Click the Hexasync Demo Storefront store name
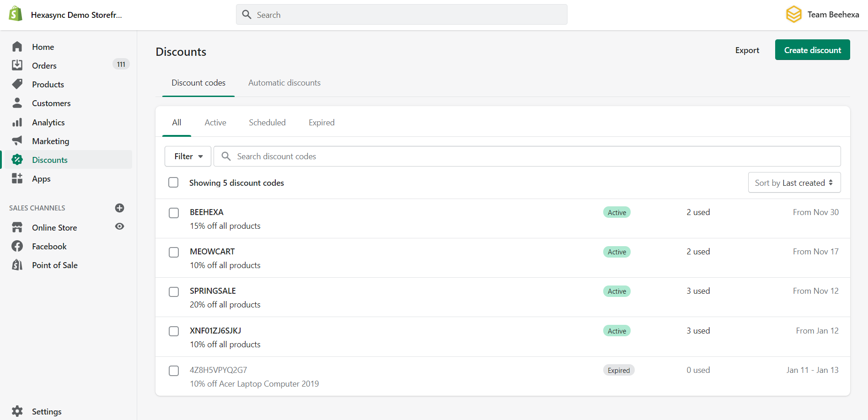Image resolution: width=868 pixels, height=420 pixels. (76, 15)
